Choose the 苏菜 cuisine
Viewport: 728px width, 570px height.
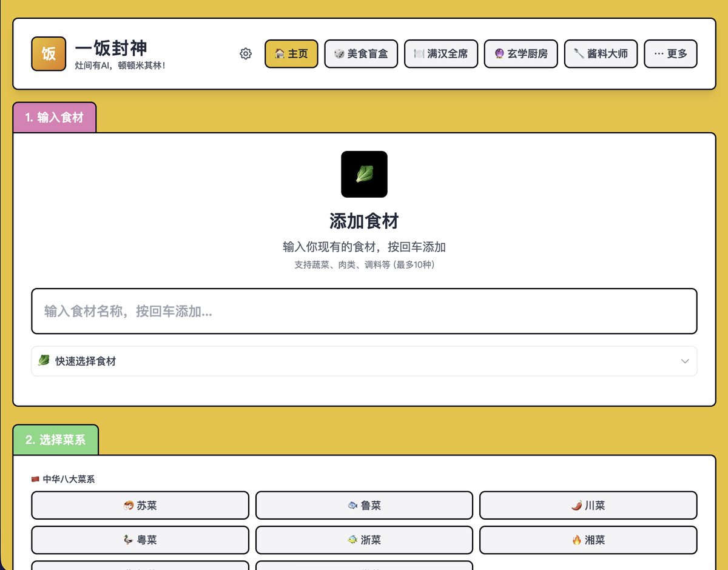(140, 505)
